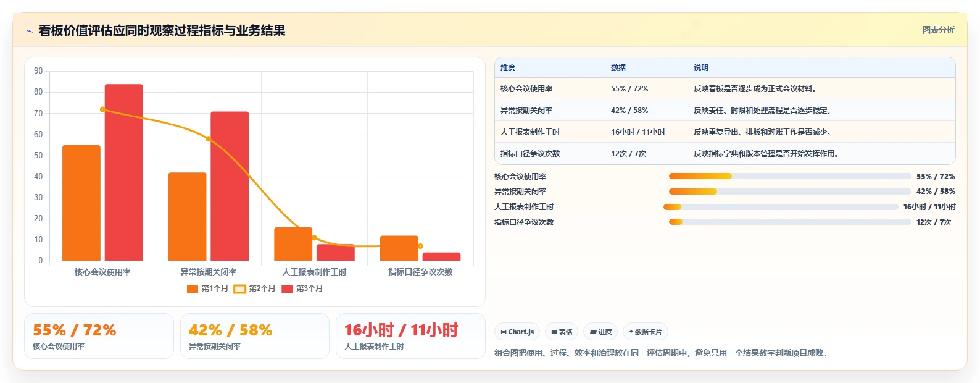Click the orange bar for 人工报表制作工时
The width and height of the screenshot is (980, 383).
(293, 244)
